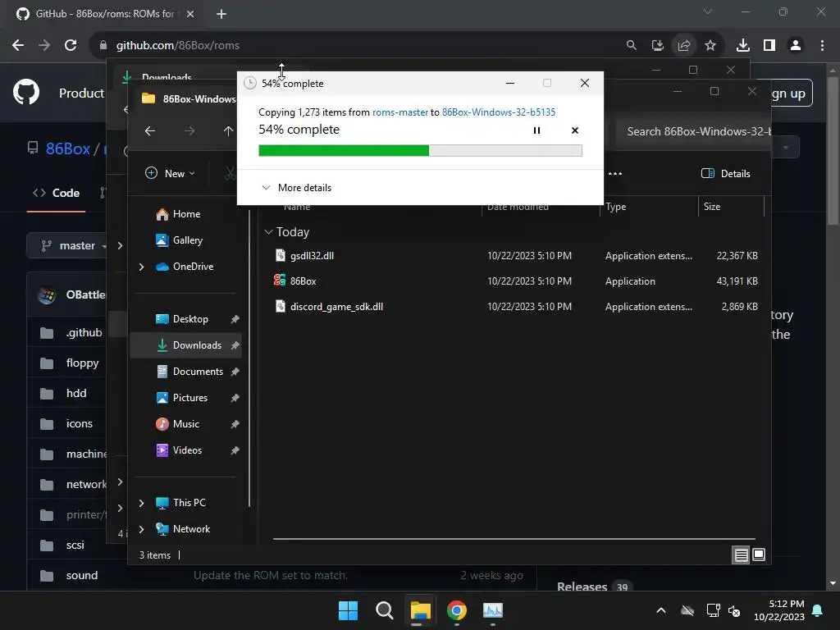This screenshot has height=630, width=840.
Task: Go back in the Chrome browser
Action: tap(18, 46)
